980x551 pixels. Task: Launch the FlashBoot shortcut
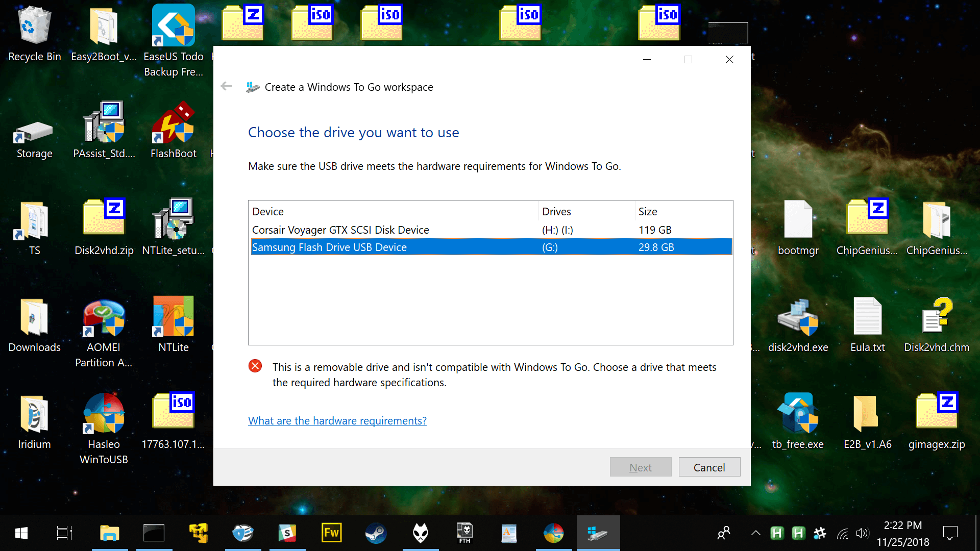click(x=174, y=131)
